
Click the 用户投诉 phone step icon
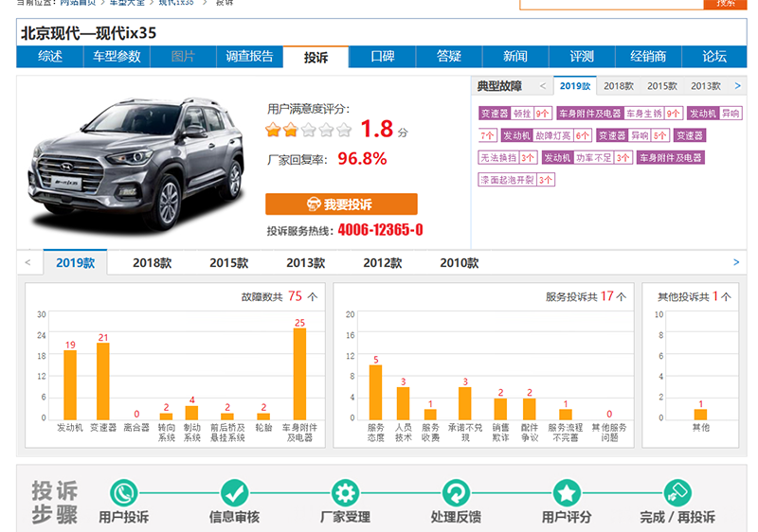coord(124,493)
